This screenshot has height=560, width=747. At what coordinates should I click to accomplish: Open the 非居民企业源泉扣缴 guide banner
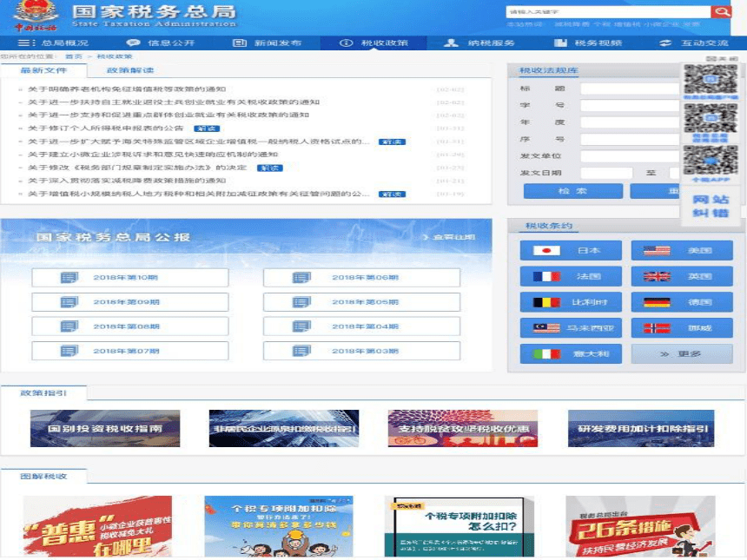284,429
